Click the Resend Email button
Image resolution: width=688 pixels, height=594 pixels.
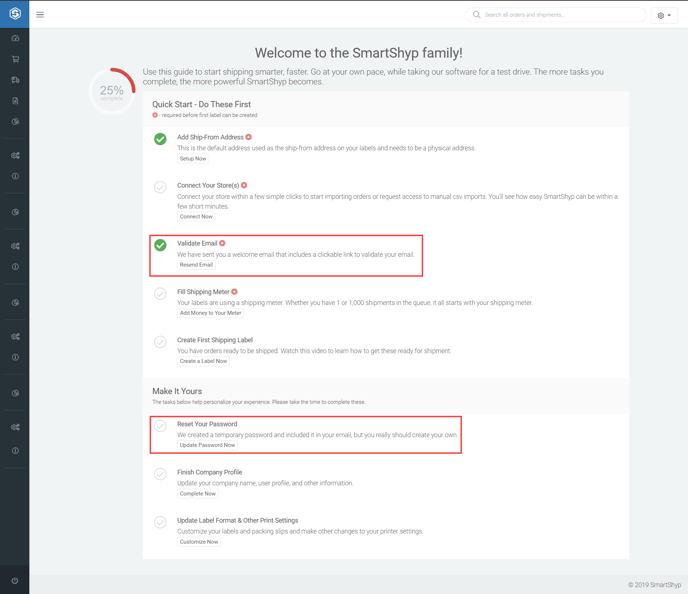coord(196,265)
